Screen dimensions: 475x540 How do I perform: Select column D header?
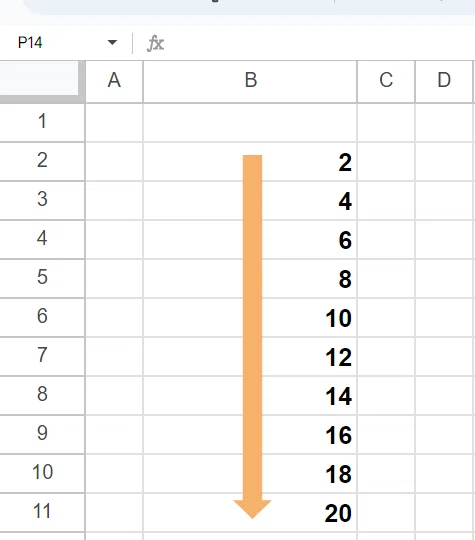coord(444,82)
